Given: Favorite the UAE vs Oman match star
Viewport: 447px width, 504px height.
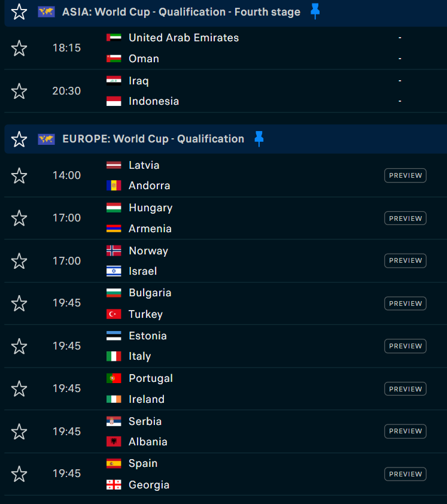Looking at the screenshot, I should click(x=19, y=48).
